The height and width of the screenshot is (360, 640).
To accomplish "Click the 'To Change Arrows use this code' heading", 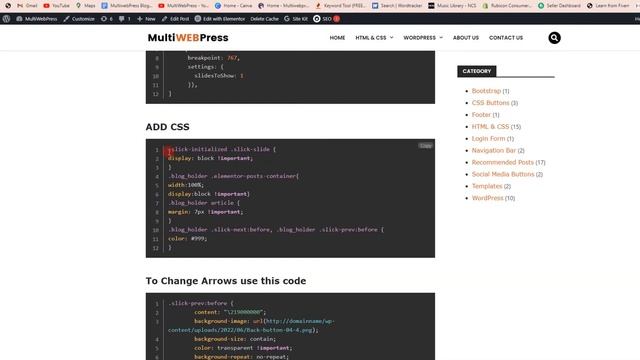I will (x=226, y=281).
